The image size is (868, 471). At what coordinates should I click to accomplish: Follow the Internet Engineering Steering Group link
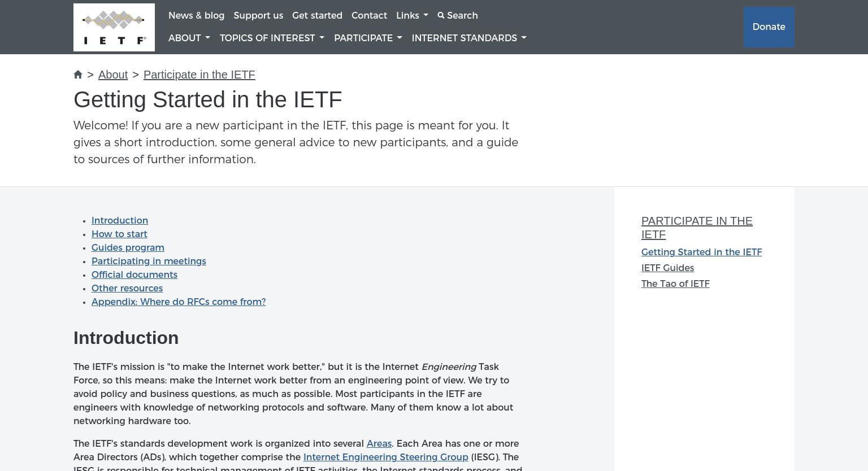[385, 457]
